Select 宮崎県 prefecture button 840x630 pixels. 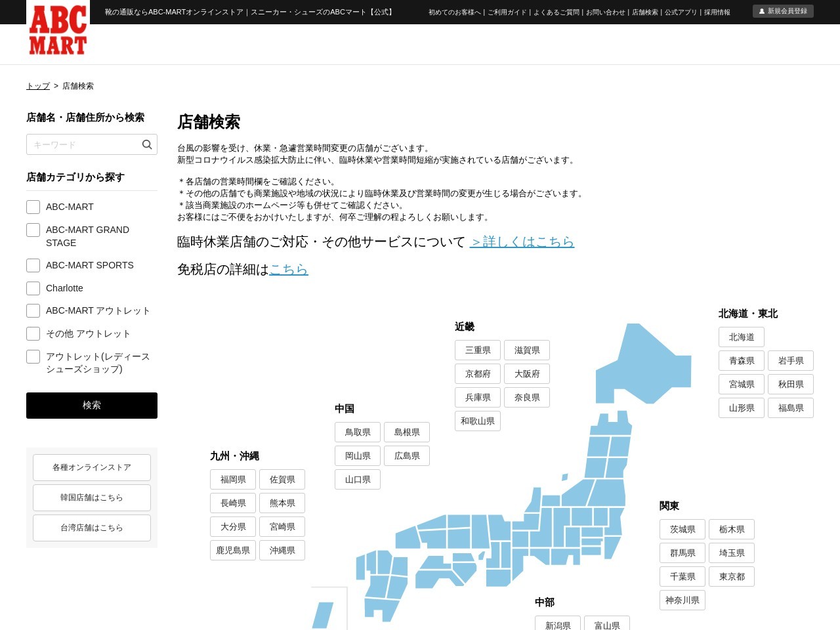[282, 527]
